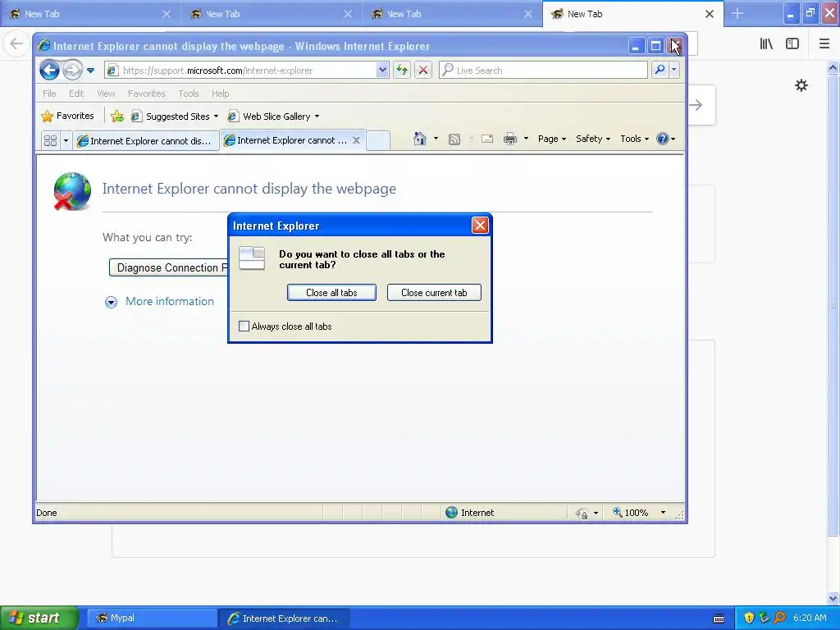This screenshot has height=630, width=840.
Task: Click the Home icon in command bar
Action: click(x=419, y=139)
